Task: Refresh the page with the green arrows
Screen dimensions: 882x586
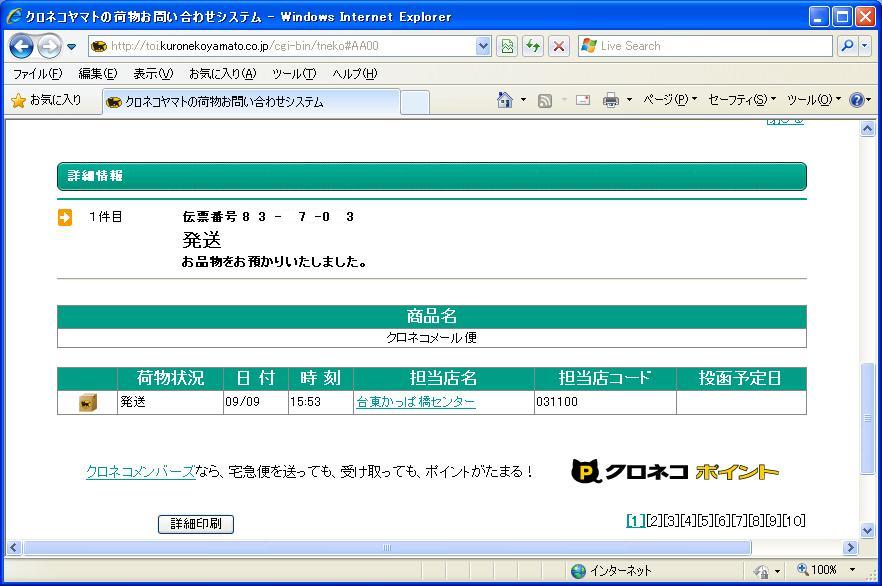Action: click(x=533, y=46)
